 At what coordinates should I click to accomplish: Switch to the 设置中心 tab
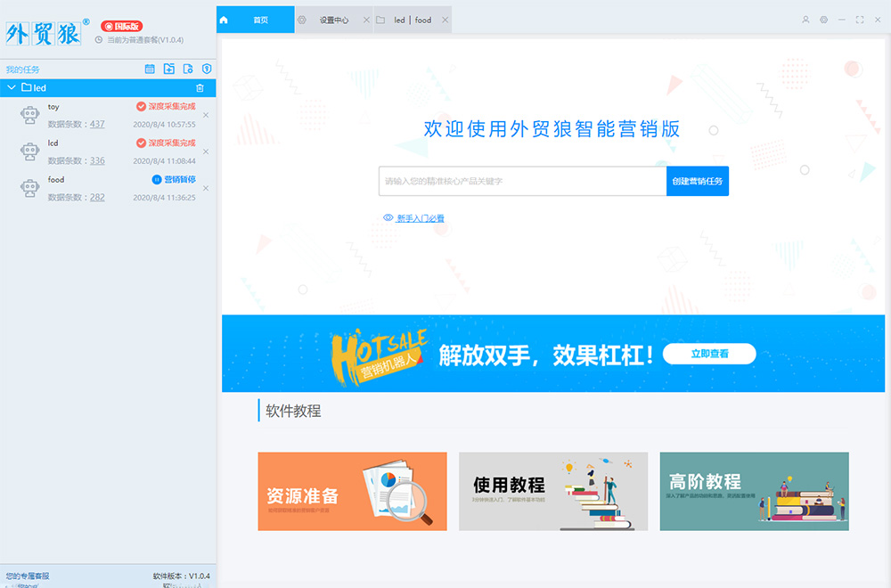click(x=334, y=20)
